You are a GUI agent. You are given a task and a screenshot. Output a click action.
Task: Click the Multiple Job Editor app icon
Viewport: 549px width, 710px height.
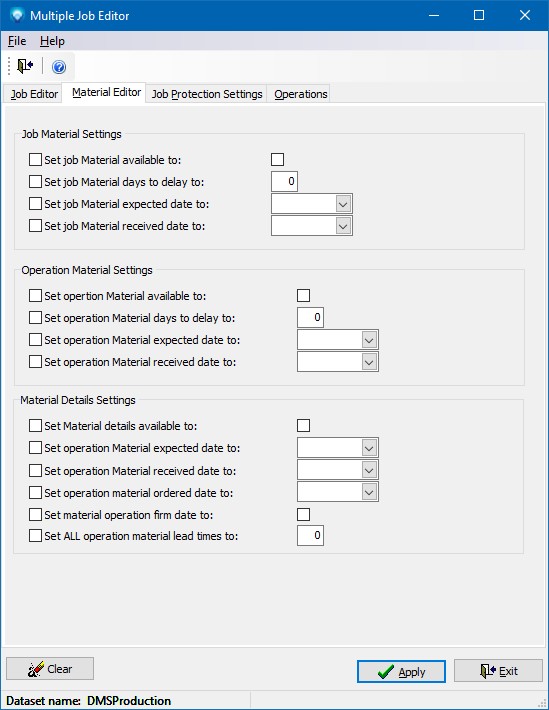pos(17,15)
